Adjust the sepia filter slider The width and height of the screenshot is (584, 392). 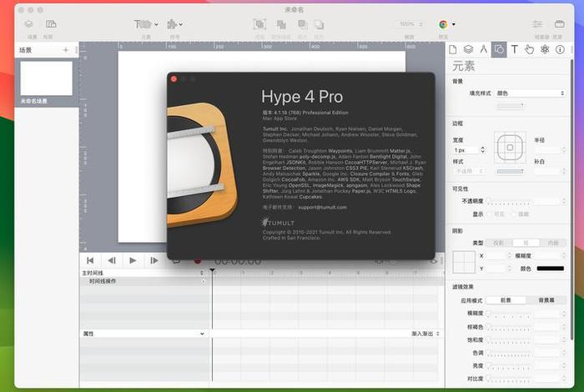pyautogui.click(x=509, y=327)
